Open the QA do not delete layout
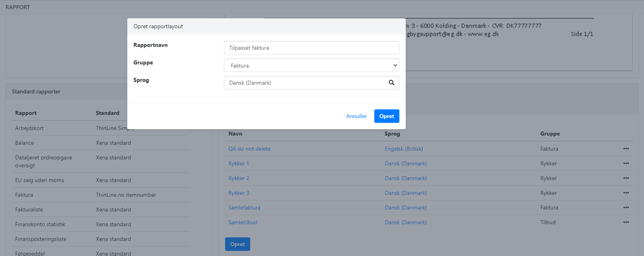The height and width of the screenshot is (256, 644). [249, 149]
